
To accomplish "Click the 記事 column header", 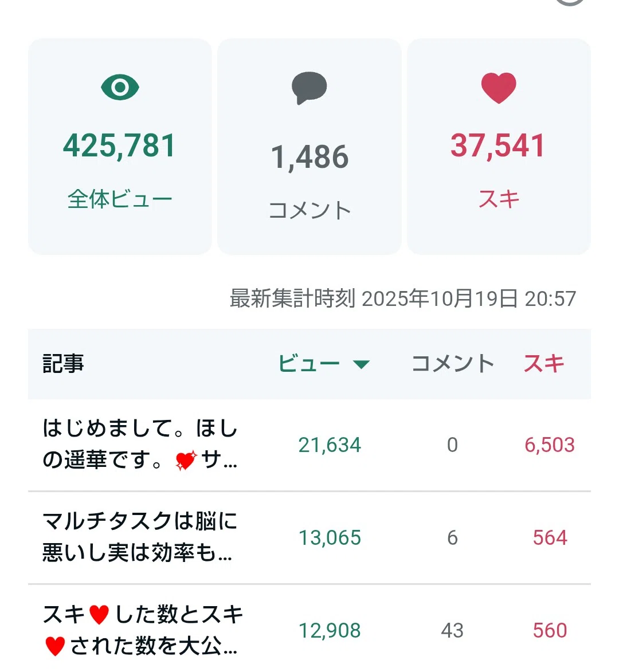I will [x=63, y=364].
